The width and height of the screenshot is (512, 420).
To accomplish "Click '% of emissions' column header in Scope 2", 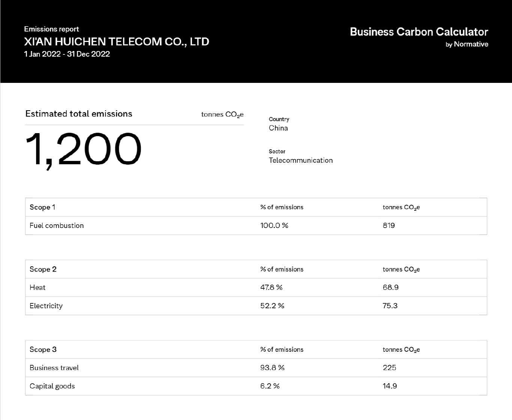I will (282, 269).
